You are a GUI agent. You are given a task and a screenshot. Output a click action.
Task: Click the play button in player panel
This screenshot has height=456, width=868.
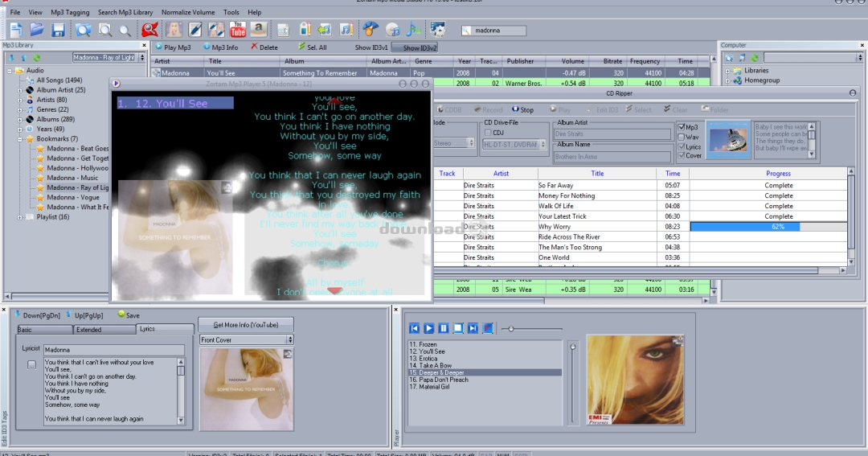[429, 329]
